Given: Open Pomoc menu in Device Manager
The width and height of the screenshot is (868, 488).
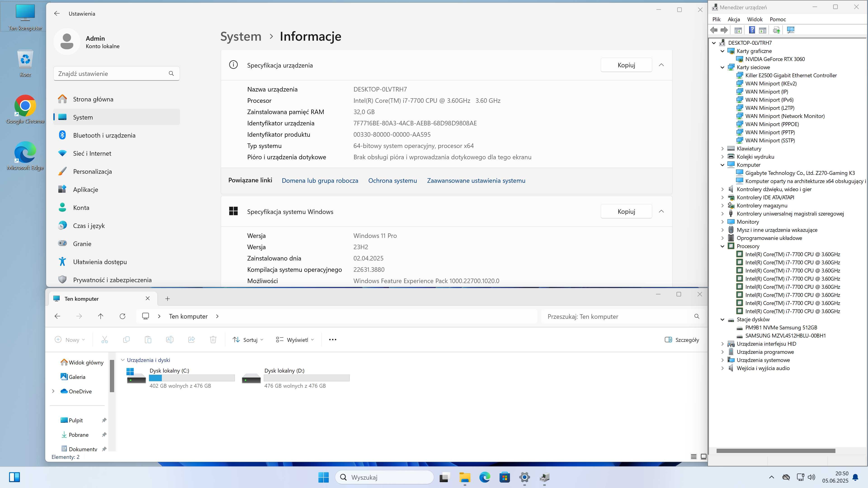Looking at the screenshot, I should pos(778,19).
